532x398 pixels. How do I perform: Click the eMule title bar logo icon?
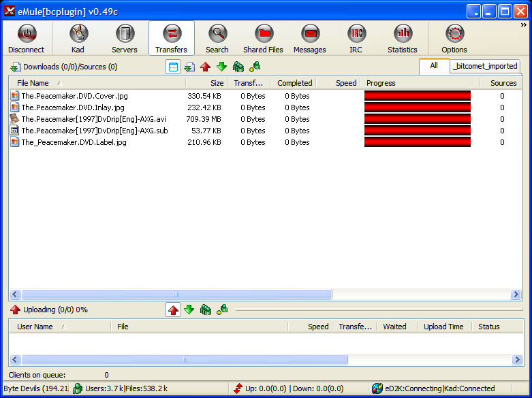pos(10,12)
